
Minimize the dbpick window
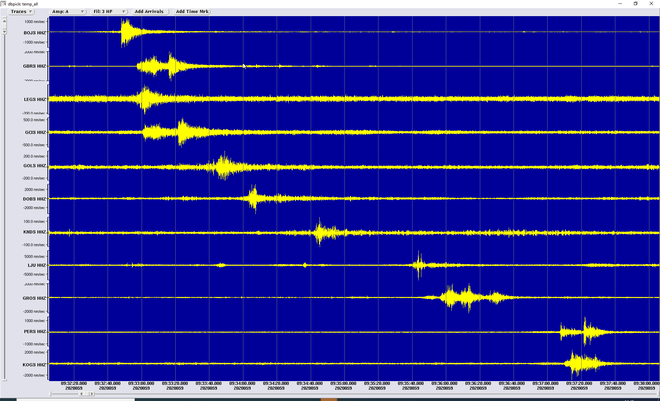tap(620, 3)
